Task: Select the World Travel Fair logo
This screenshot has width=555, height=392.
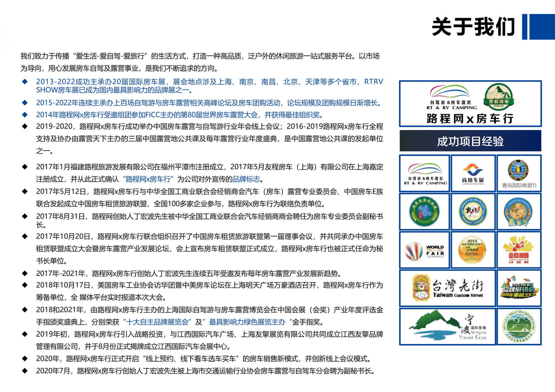Action: coord(425,250)
